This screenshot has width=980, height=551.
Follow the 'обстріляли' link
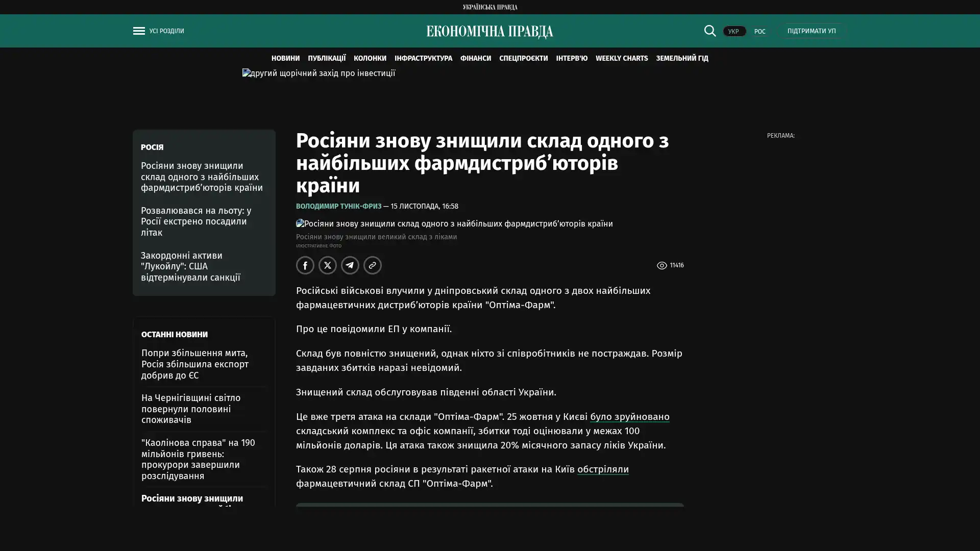coord(603,469)
